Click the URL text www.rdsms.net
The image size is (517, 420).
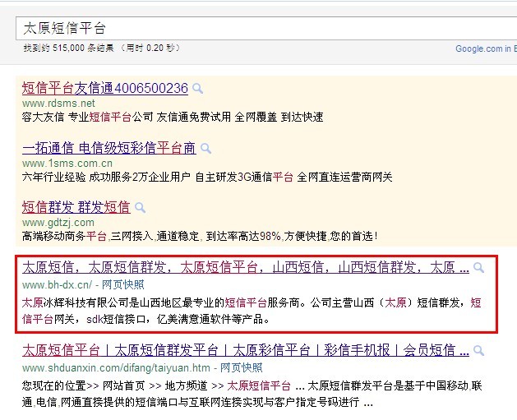58,104
